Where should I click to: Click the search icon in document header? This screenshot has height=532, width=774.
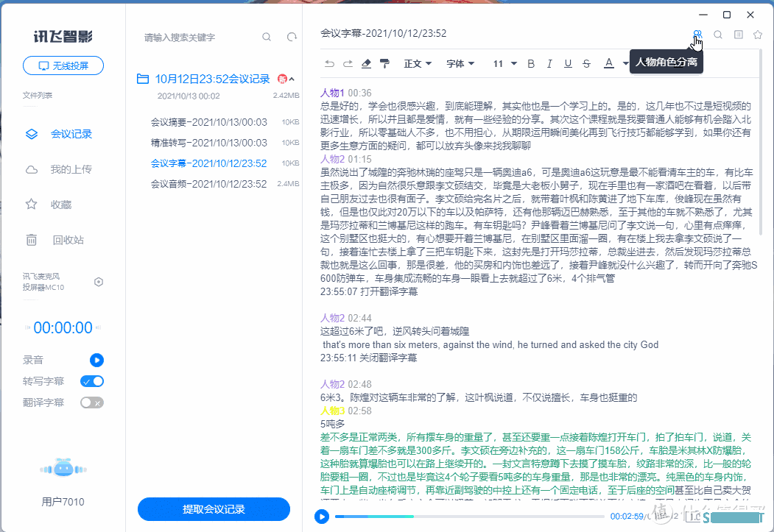coord(718,35)
